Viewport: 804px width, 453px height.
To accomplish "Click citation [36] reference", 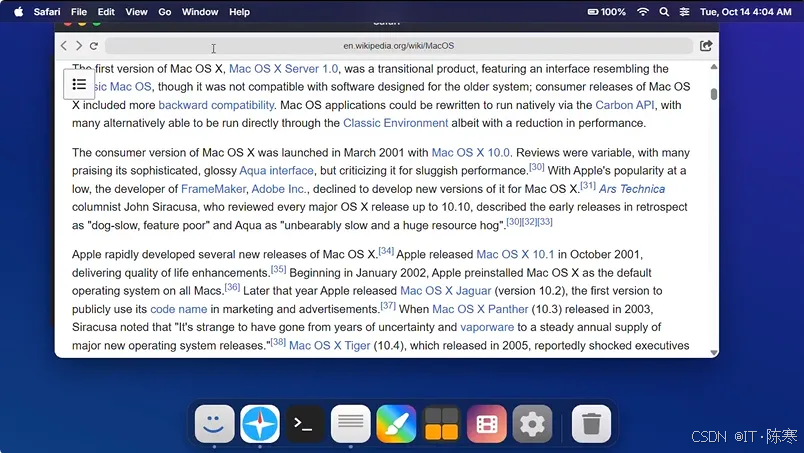I will (232, 287).
